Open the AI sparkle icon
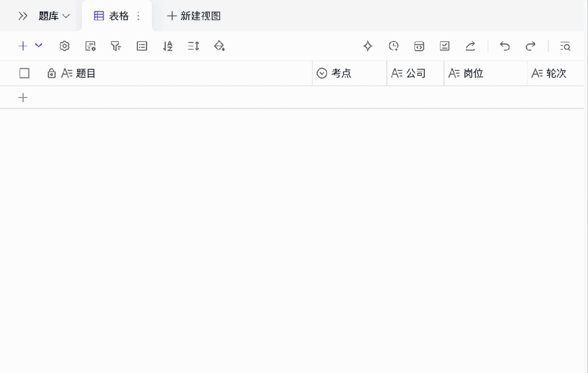 coord(368,46)
